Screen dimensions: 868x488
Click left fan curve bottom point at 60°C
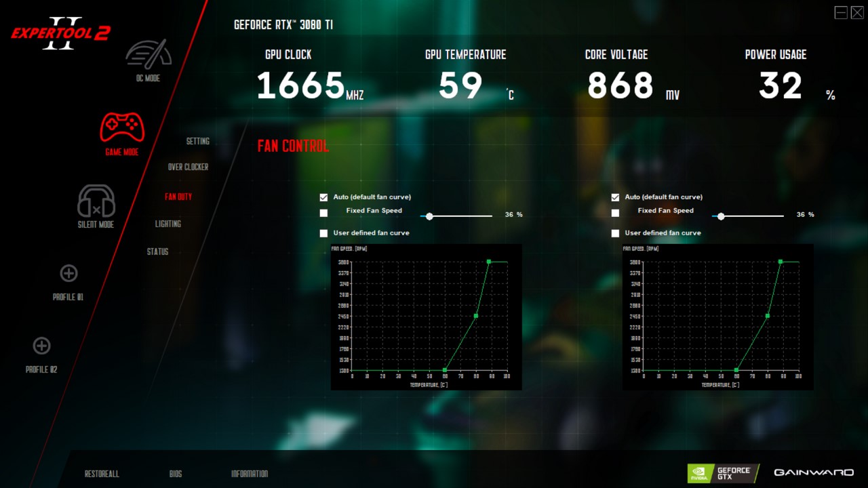pos(445,370)
